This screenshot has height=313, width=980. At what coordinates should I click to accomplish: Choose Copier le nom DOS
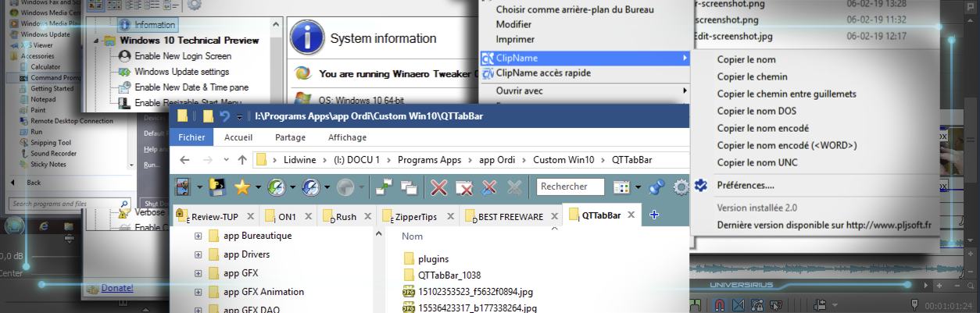(756, 111)
